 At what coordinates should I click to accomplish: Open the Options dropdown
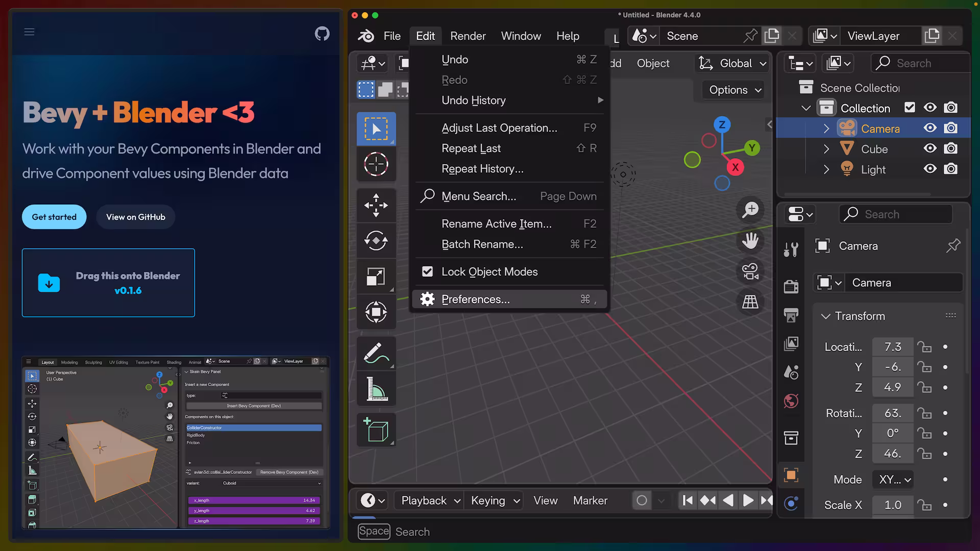coord(734,90)
